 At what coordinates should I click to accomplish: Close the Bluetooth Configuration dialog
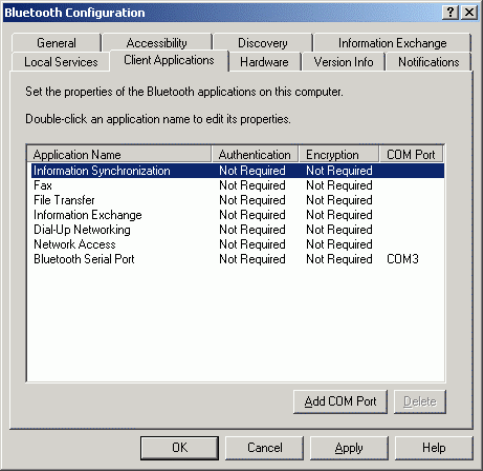469,12
